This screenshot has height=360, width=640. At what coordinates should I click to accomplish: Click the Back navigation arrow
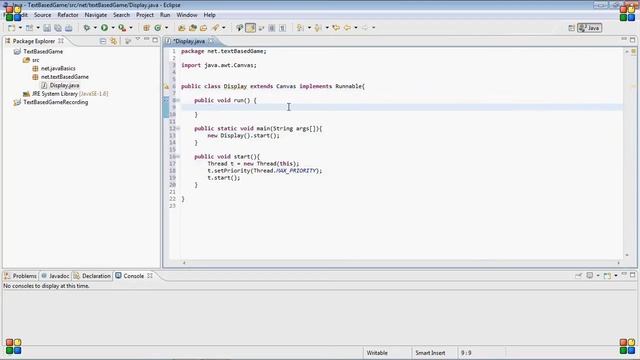[x=347, y=28]
